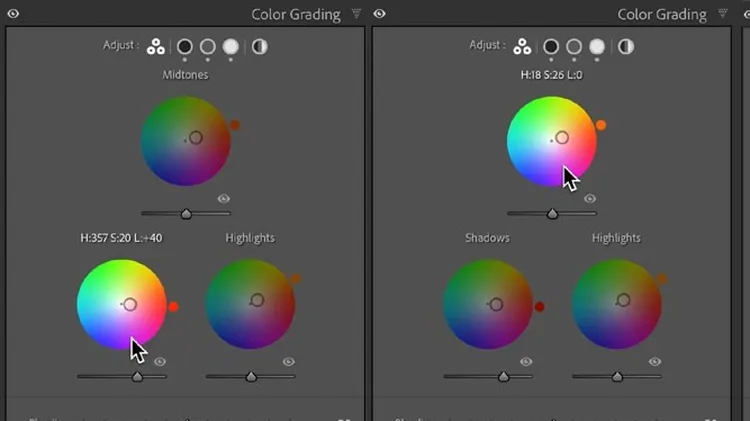The image size is (750, 421).
Task: Click the left panel Color Grading header title
Action: pyautogui.click(x=296, y=14)
